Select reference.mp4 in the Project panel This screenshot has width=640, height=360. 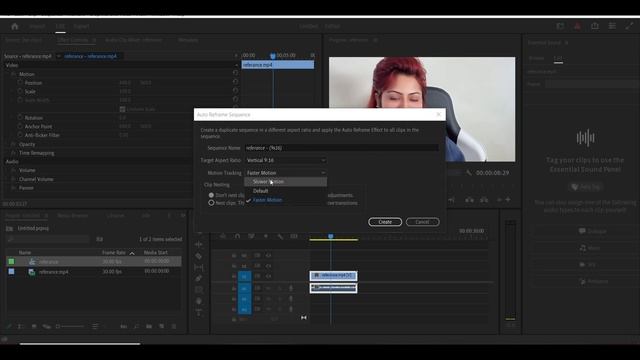(x=94, y=272)
